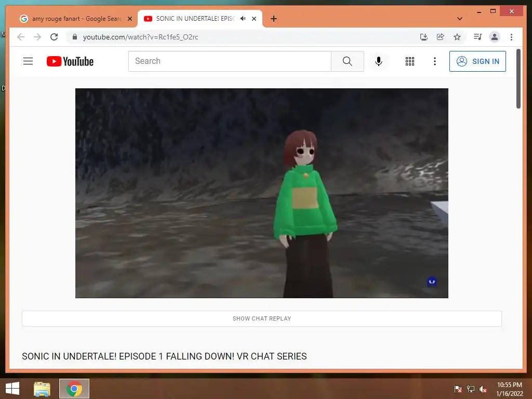The image size is (532, 399).
Task: Bookmark this page with star icon
Action: tap(457, 37)
